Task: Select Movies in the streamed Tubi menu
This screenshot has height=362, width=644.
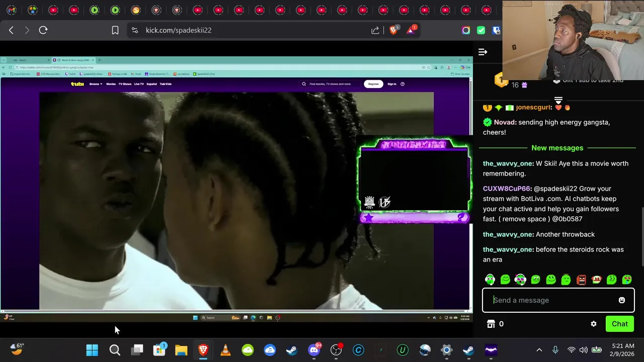Action: coord(111,84)
